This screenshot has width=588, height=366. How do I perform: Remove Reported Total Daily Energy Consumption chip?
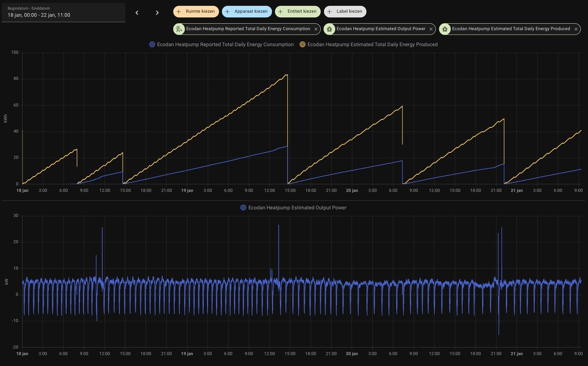click(x=316, y=29)
